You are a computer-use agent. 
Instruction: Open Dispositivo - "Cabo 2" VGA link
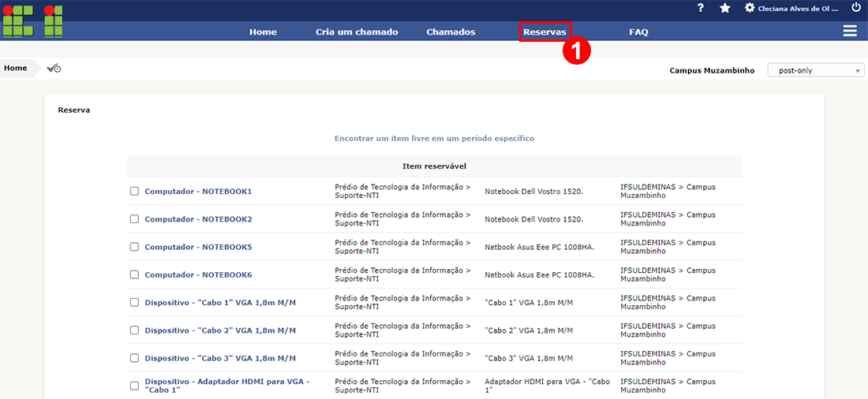click(220, 330)
